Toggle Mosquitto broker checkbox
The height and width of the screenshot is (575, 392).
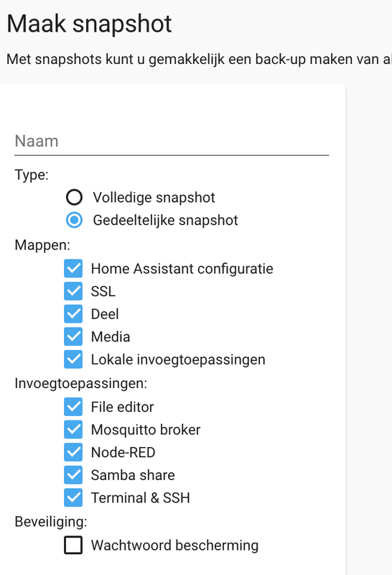pyautogui.click(x=73, y=429)
